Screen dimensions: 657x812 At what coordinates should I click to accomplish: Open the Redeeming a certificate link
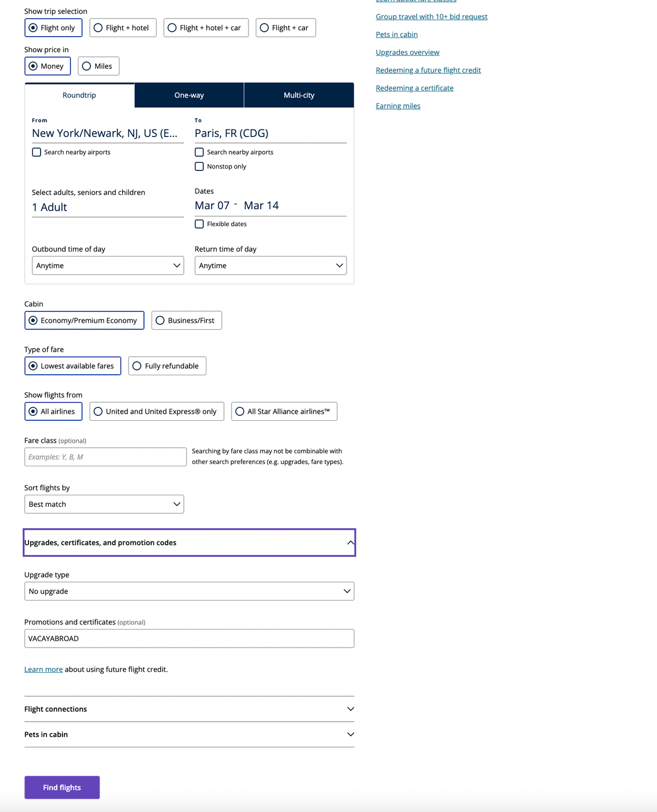(x=414, y=88)
